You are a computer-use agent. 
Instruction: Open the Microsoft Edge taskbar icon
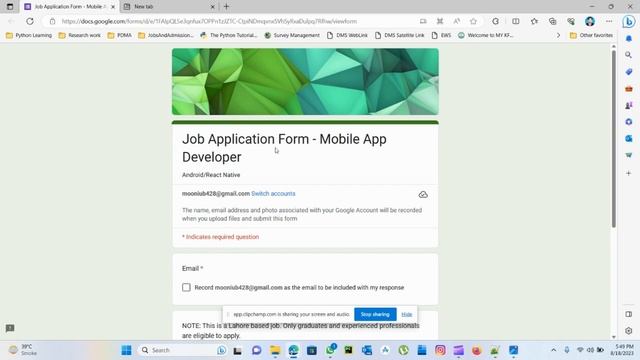pos(293,350)
